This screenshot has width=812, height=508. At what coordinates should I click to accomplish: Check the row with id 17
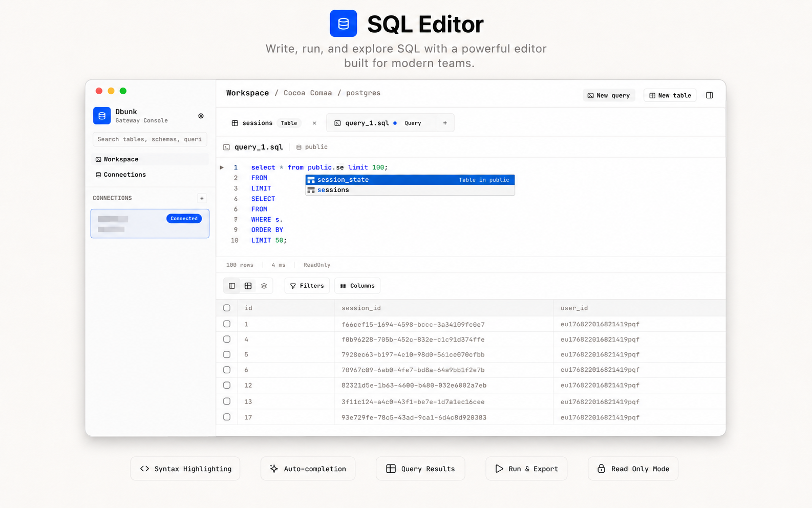(227, 417)
